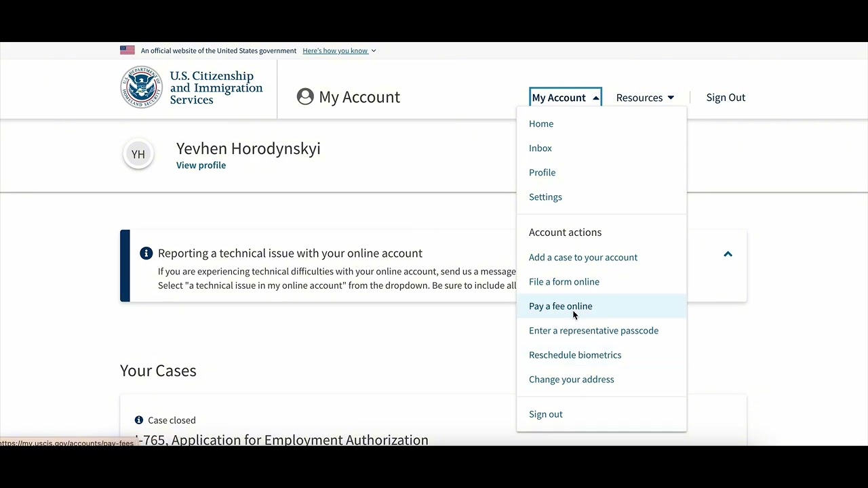
Task: Click the 'My Account' page title text
Action: (359, 97)
